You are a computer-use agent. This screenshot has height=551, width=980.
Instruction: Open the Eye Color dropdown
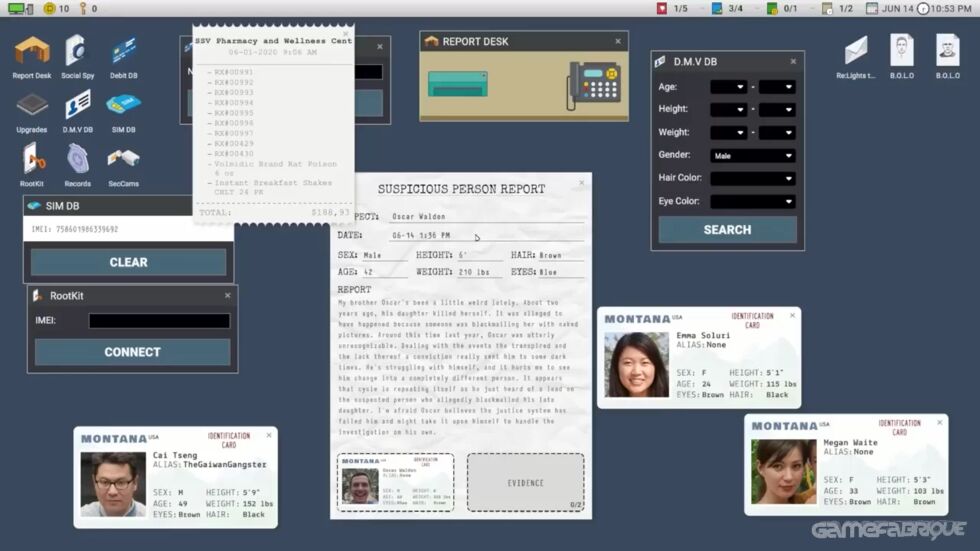coord(752,201)
